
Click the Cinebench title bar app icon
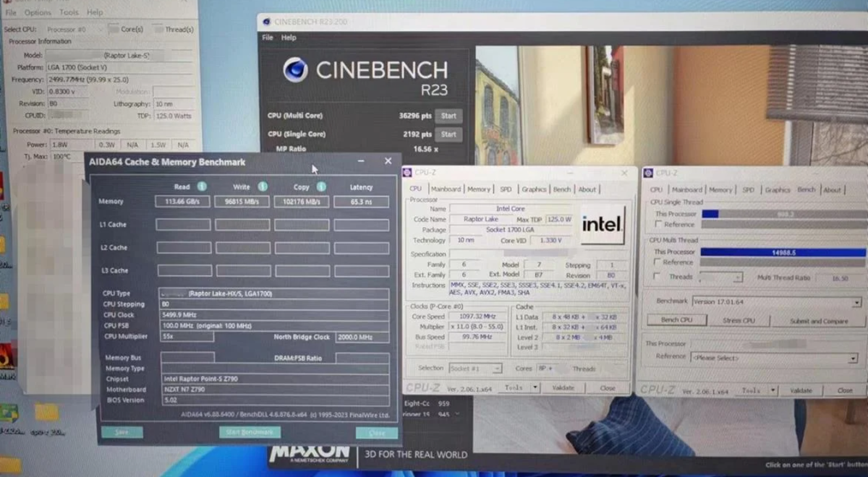(266, 22)
